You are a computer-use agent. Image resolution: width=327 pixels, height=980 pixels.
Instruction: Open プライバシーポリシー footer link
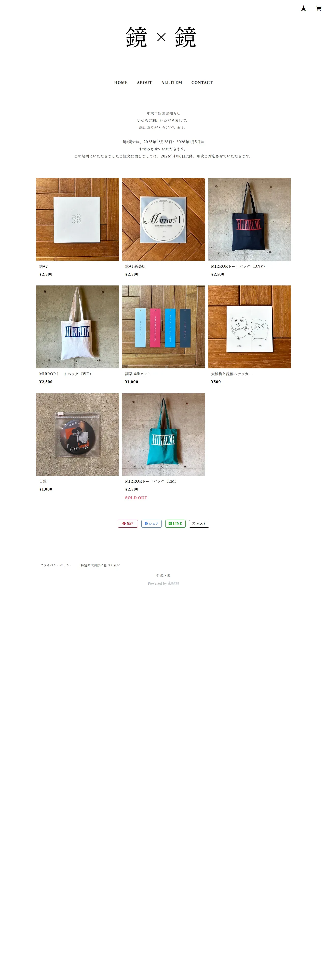click(56, 565)
